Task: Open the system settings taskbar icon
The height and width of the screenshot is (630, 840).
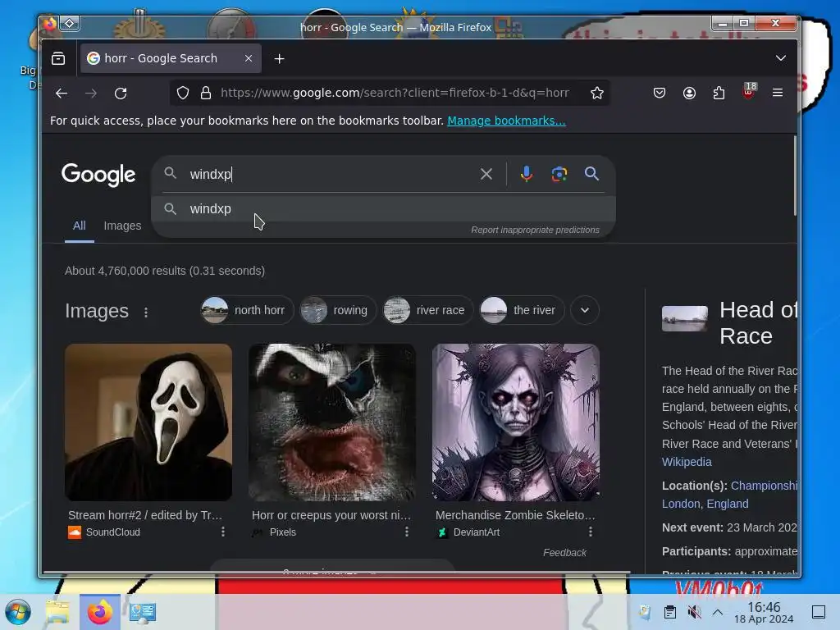Action: pos(142,612)
